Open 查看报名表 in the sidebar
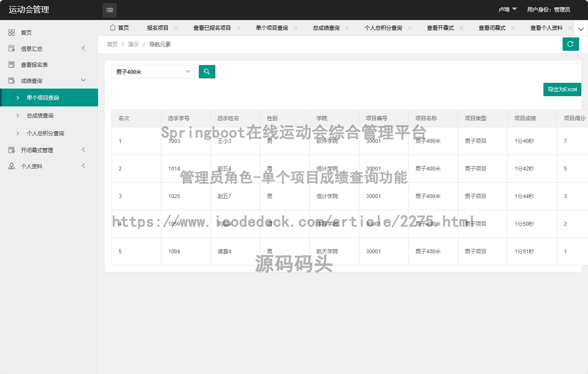Screen dimensions: 588x374 49,65
